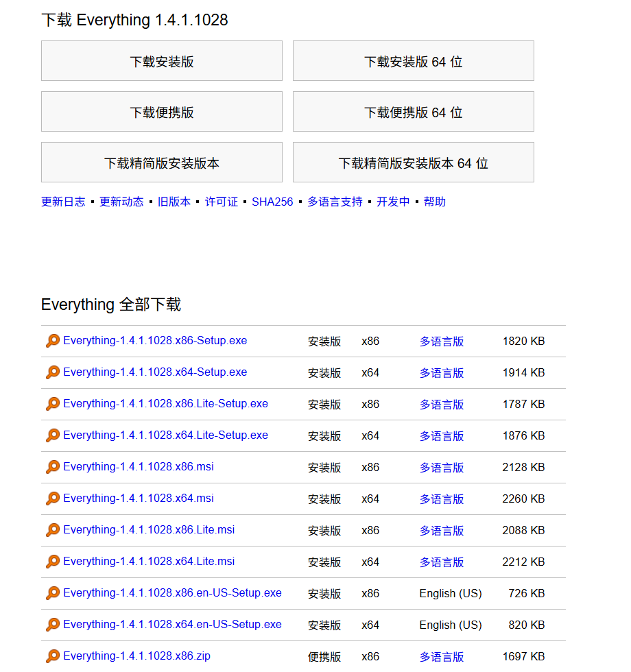
Task: Download Everything-1.4.1.1028.x86.zip
Action: [x=136, y=656]
